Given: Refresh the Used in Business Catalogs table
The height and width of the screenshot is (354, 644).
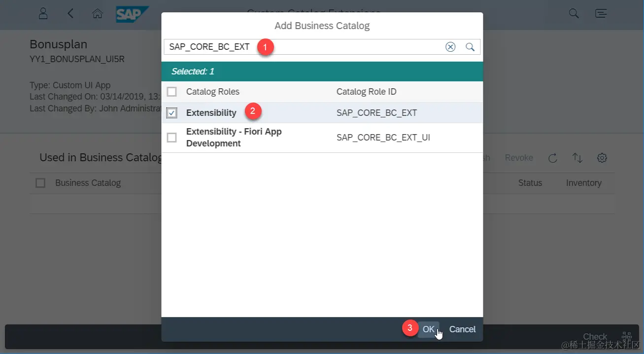Looking at the screenshot, I should point(553,158).
